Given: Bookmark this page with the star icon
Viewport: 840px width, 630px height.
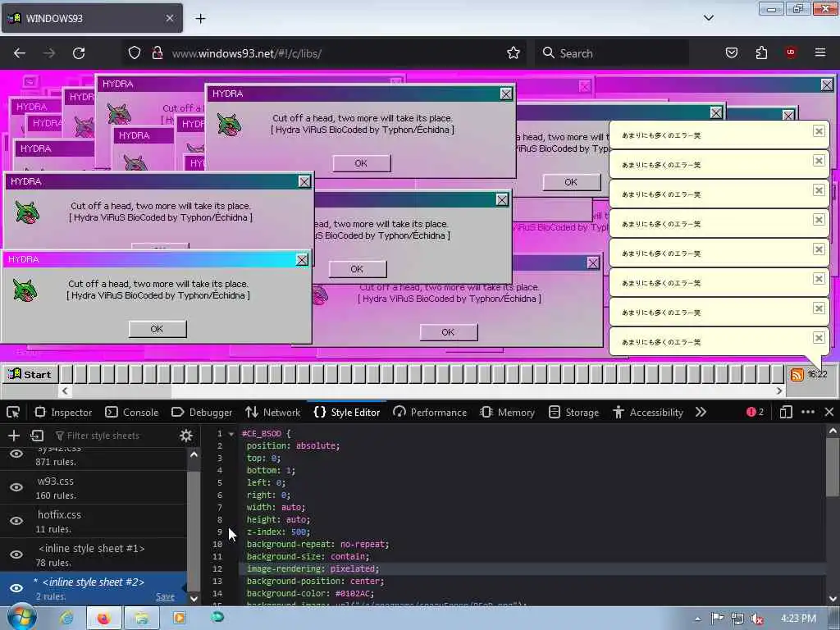Looking at the screenshot, I should tap(514, 53).
